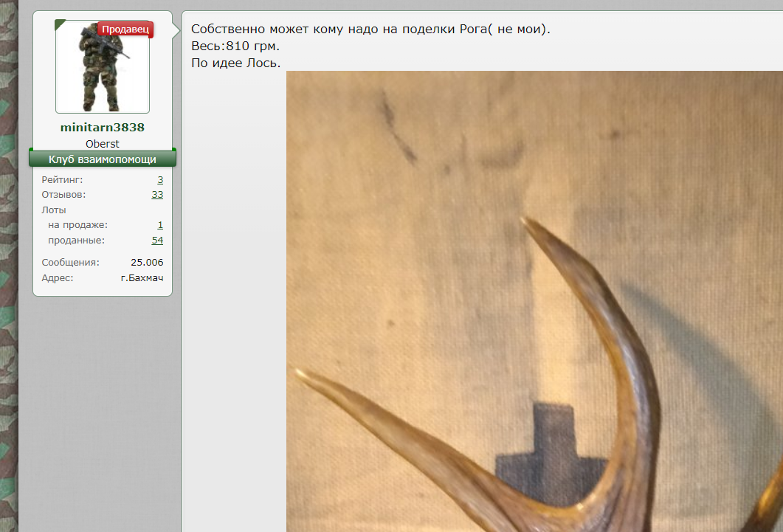Click the red Продавец badge

click(x=125, y=30)
